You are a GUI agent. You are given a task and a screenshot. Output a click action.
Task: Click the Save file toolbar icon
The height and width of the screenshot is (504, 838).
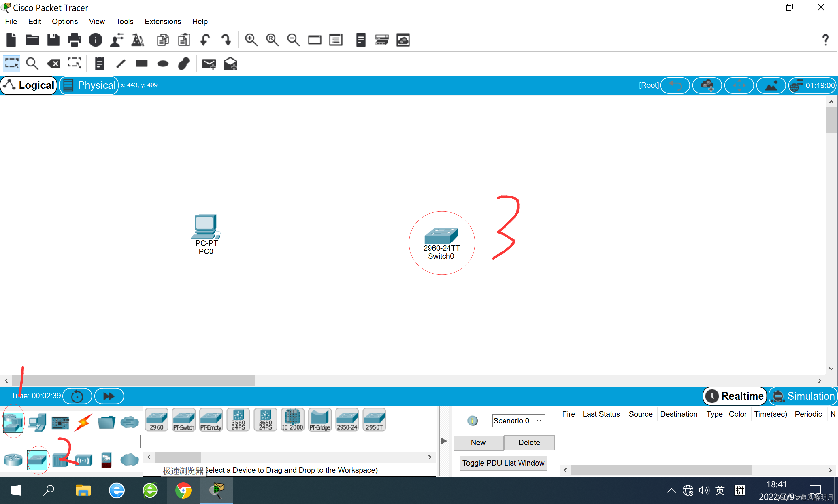tap(53, 40)
